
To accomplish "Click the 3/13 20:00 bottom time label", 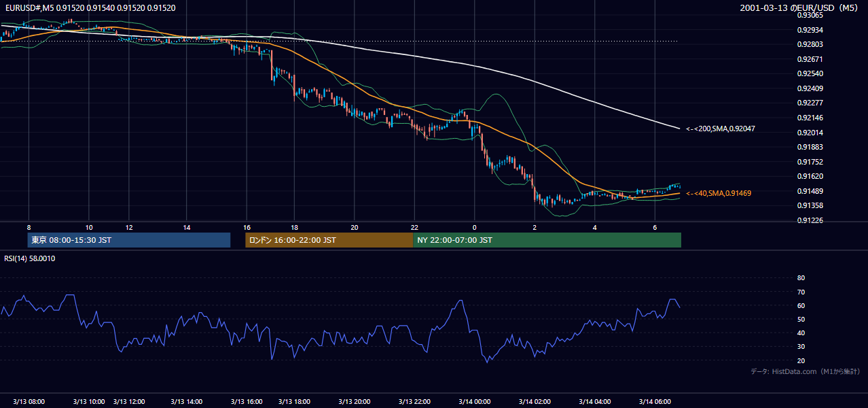I will click(x=354, y=402).
